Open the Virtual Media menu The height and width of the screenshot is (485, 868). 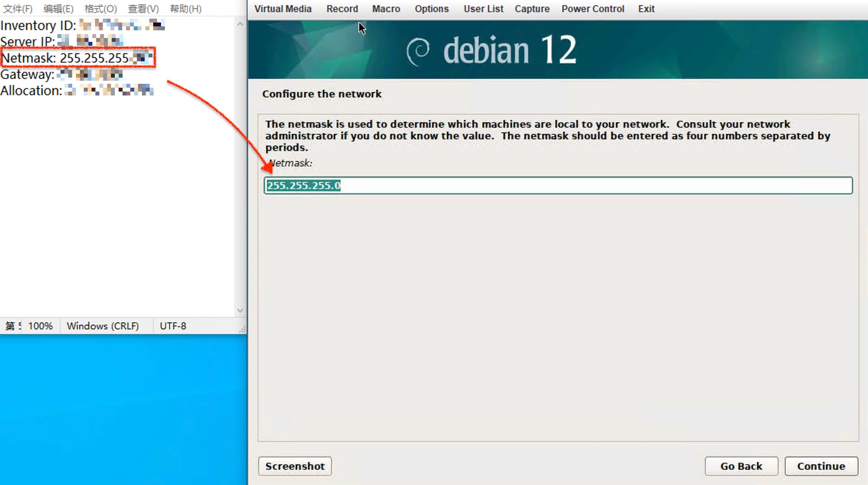[x=283, y=9]
